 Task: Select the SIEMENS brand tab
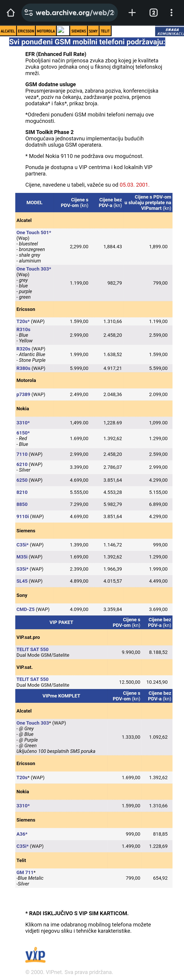coord(79,31)
